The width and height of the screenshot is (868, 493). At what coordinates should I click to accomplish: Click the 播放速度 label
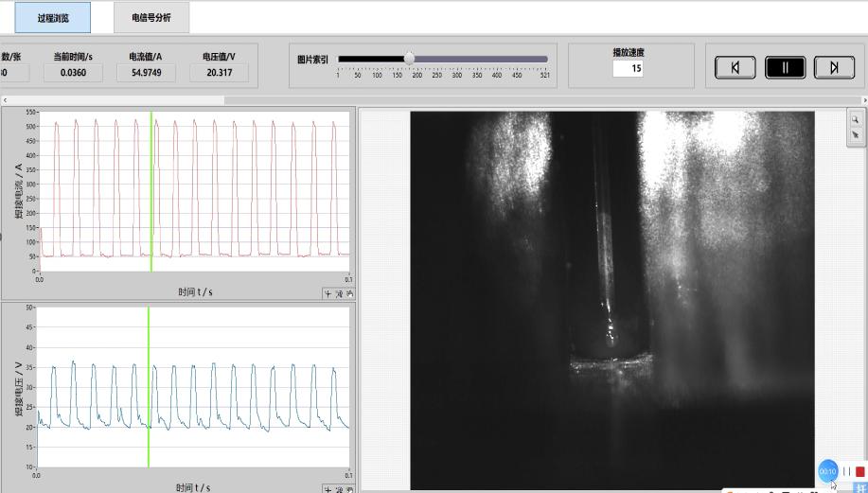(629, 52)
